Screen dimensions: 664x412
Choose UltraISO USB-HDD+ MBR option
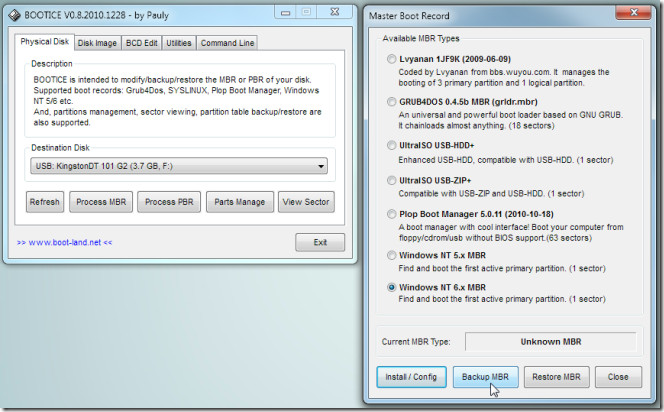click(x=391, y=145)
